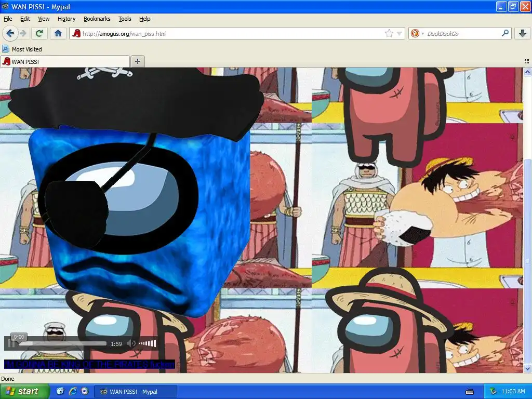Open the Windows Start menu

click(x=24, y=391)
